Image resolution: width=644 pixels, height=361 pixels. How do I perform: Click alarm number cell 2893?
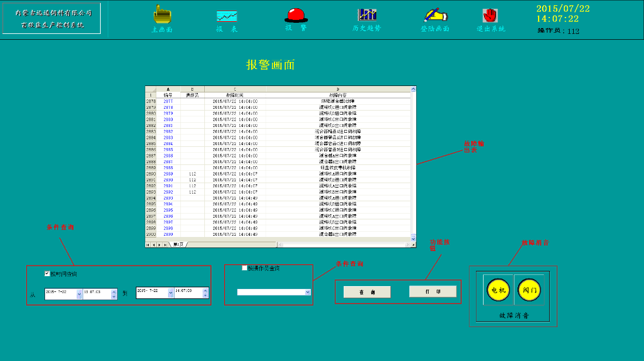pyautogui.click(x=168, y=198)
